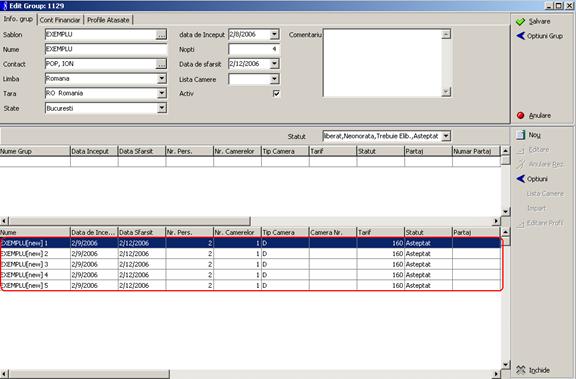Click the 160 tarif cell in EXEMPLU[new] 5 row
This screenshot has height=379, width=576.
(x=381, y=285)
